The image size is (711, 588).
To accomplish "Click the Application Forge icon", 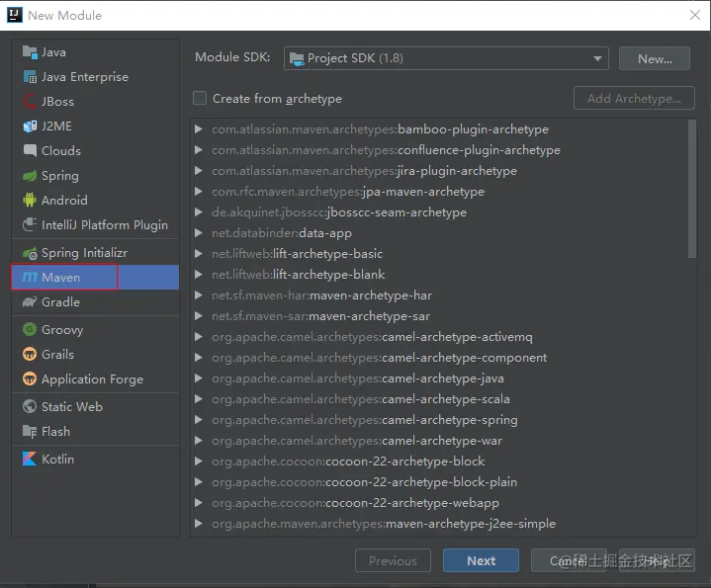I will [30, 378].
